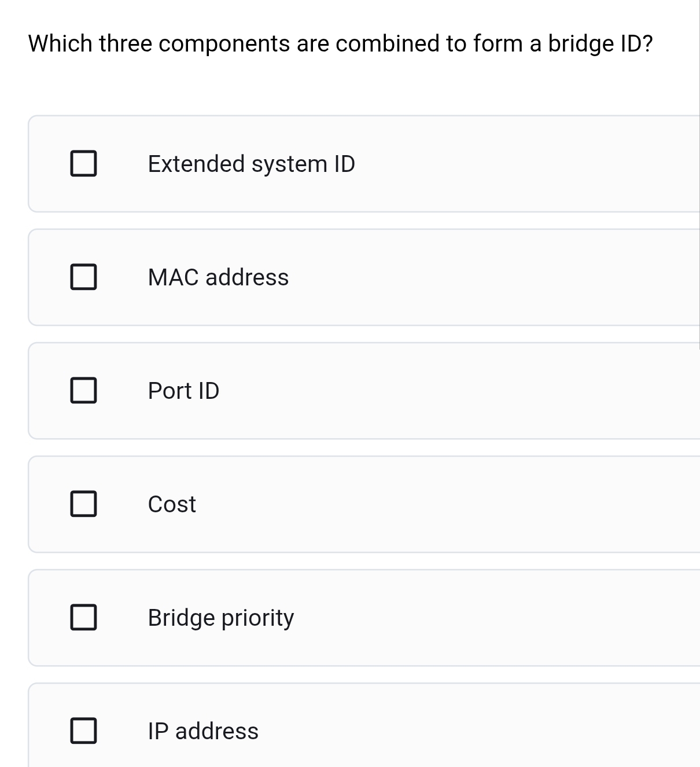Select the MAC address answer card
The width and height of the screenshot is (700, 767).
coord(364,277)
